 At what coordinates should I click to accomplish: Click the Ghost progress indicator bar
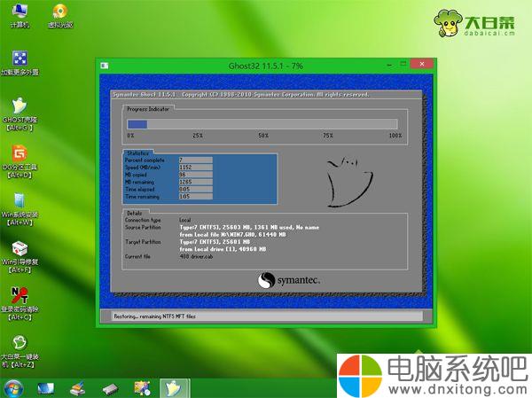262,124
